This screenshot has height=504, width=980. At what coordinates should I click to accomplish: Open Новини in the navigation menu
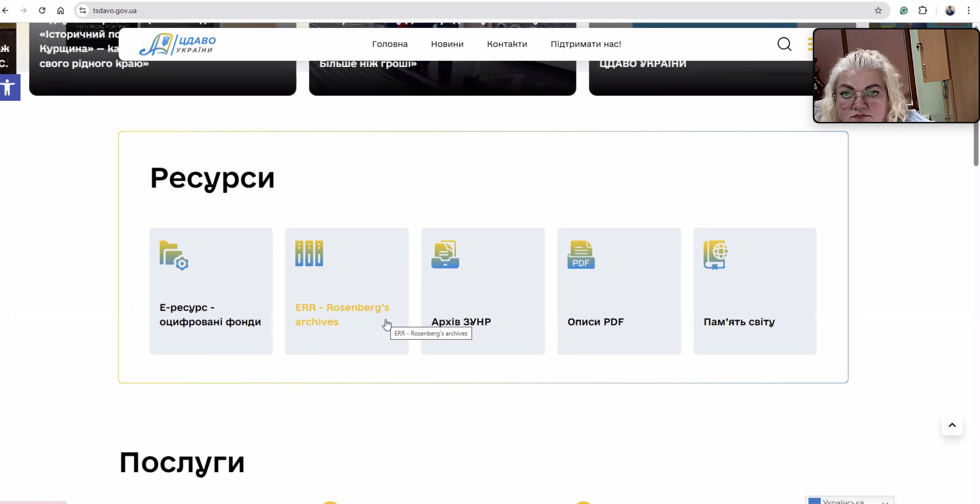(x=447, y=44)
